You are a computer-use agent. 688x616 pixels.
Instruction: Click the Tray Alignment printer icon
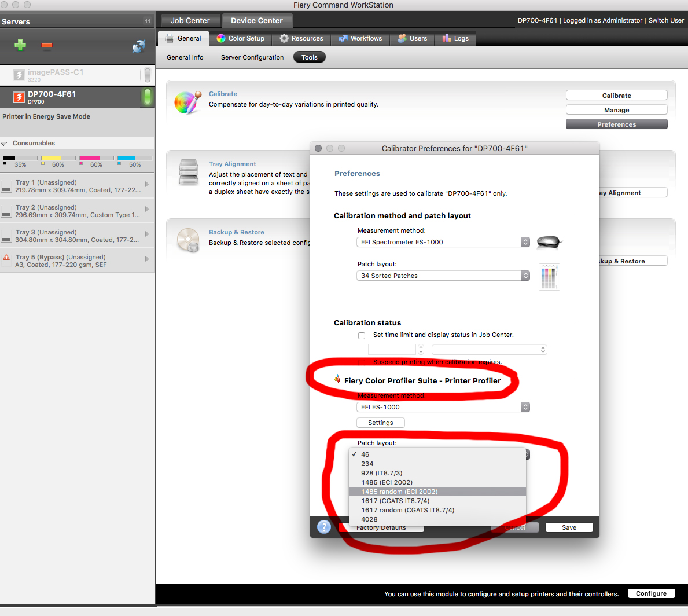coord(189,172)
